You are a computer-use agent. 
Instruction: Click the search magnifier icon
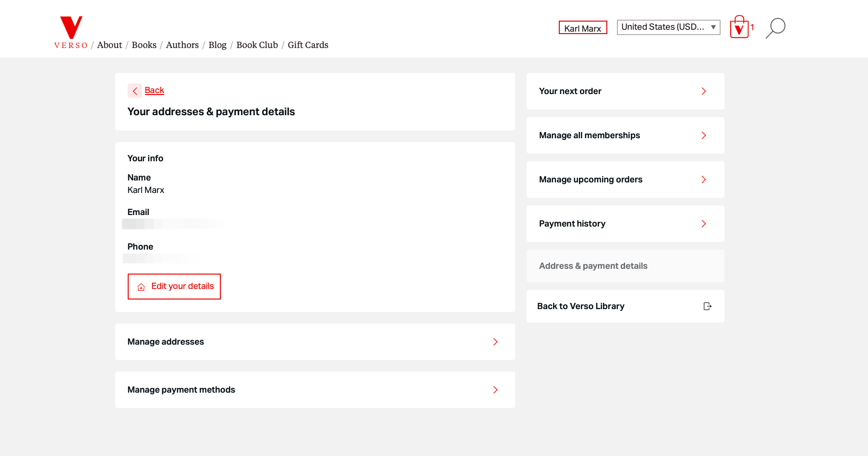(x=775, y=28)
